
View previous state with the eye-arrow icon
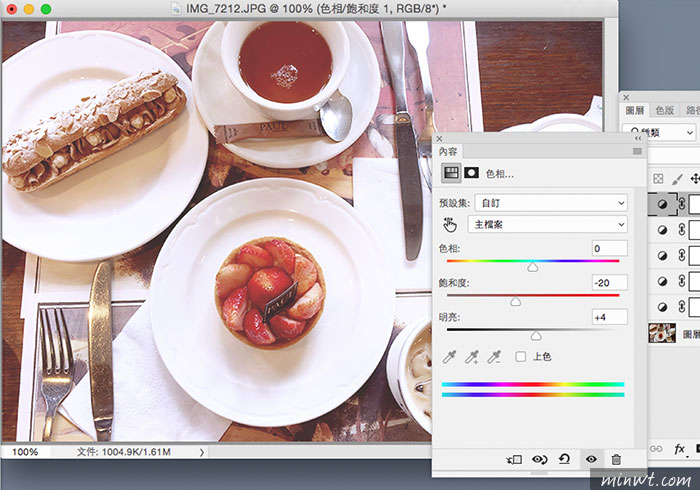(x=539, y=459)
